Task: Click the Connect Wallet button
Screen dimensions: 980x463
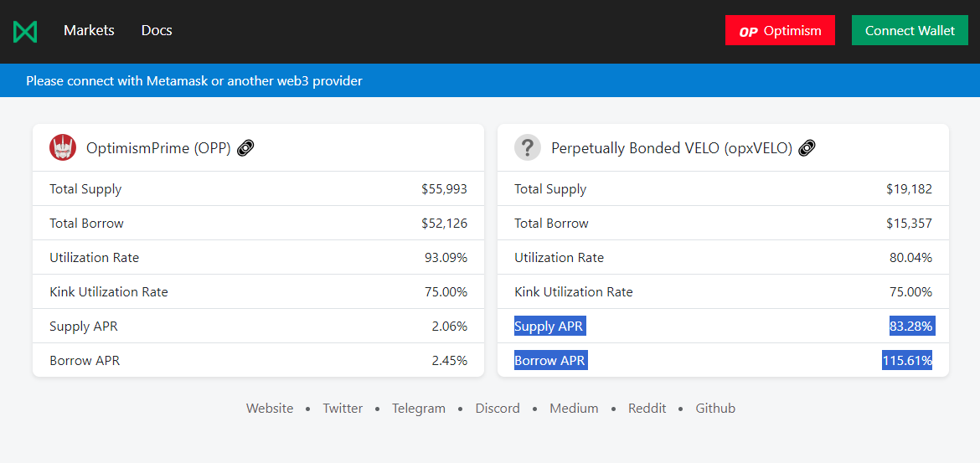Action: click(910, 31)
